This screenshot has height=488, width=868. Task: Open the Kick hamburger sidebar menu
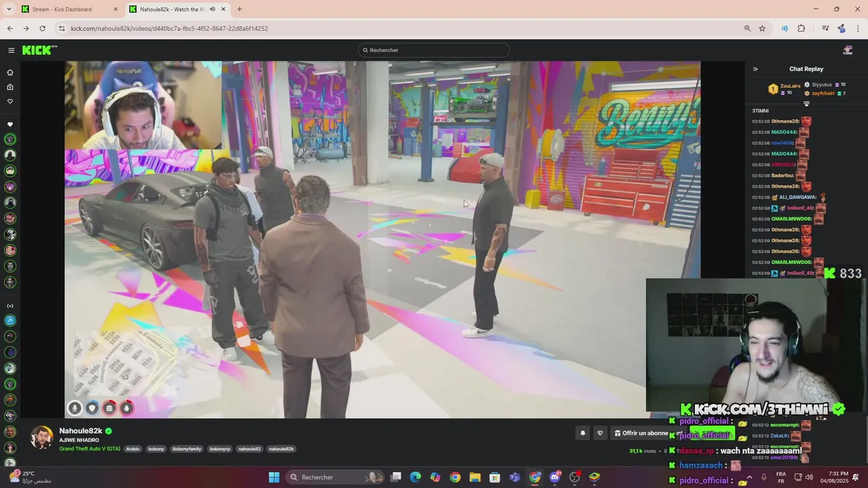(x=11, y=50)
